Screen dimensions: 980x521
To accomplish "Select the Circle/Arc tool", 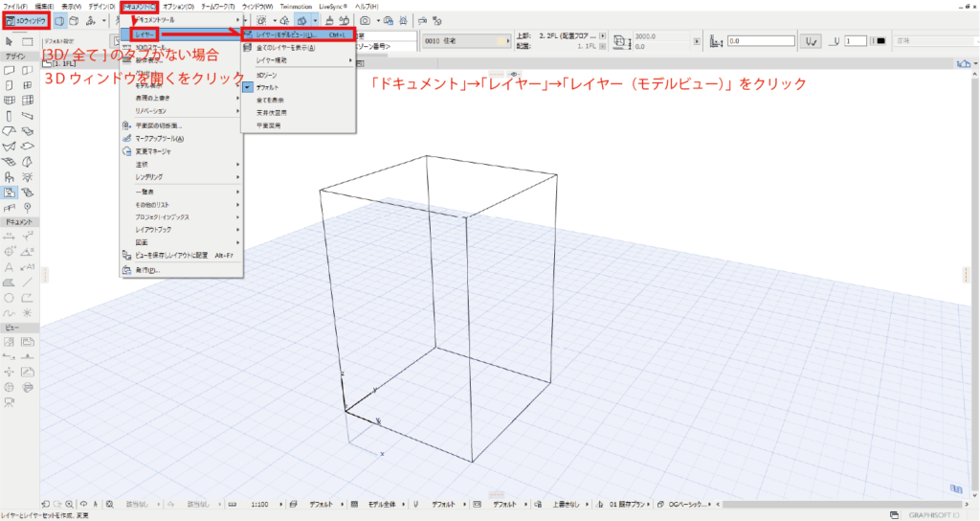I will (10, 298).
